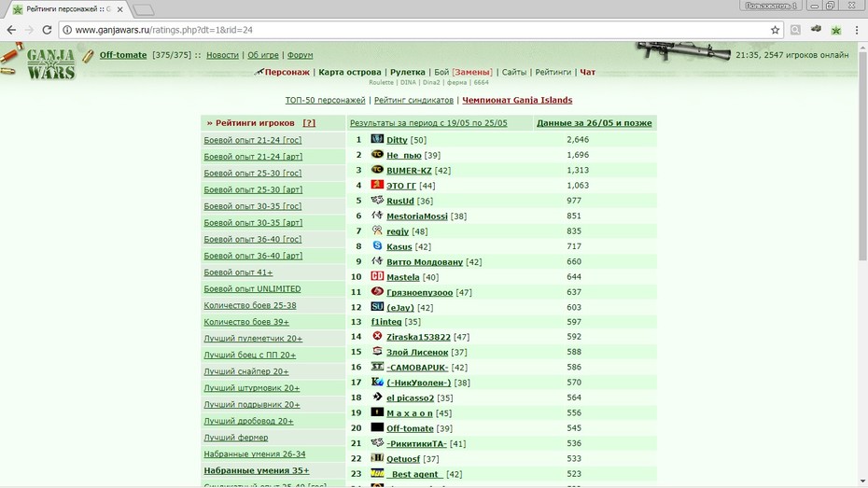Open Рейтинги menu item
The width and height of the screenshot is (868, 488).
[553, 72]
